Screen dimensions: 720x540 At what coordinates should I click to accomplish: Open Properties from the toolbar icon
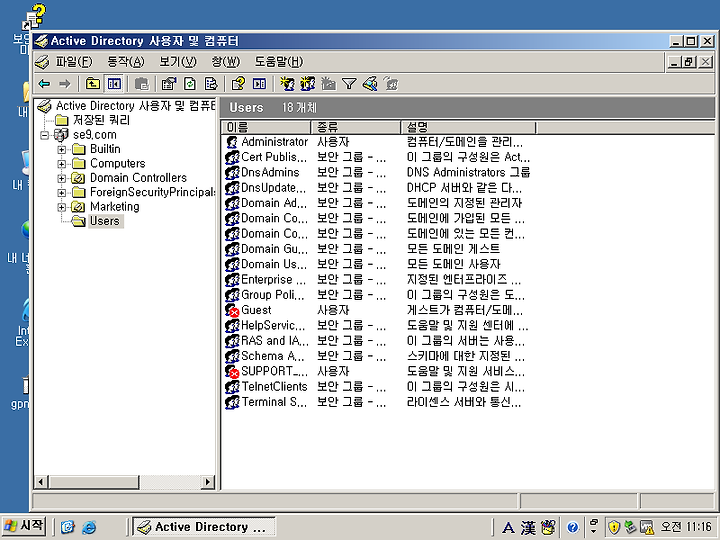coord(169,84)
